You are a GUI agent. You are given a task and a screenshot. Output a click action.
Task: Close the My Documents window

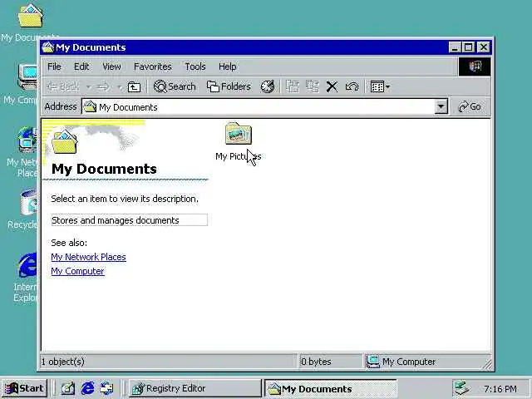click(x=484, y=47)
